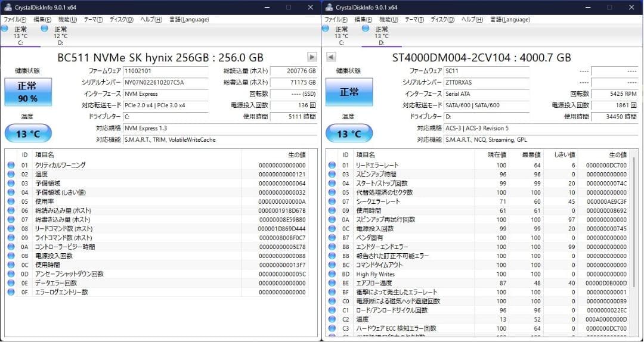The height and width of the screenshot is (342, 644).
Task: Open 言語(Language) menu in left window
Action: pos(189,19)
